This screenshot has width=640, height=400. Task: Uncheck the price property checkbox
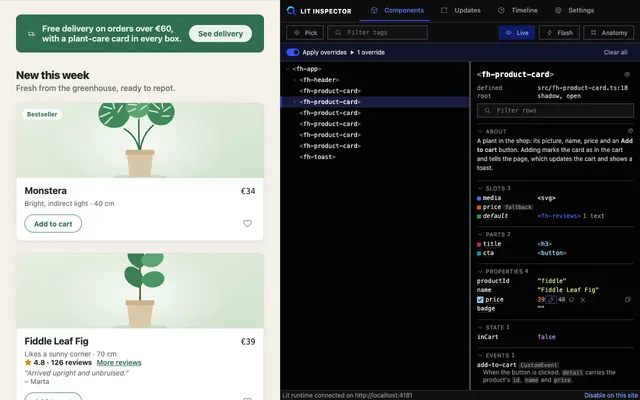click(x=480, y=300)
